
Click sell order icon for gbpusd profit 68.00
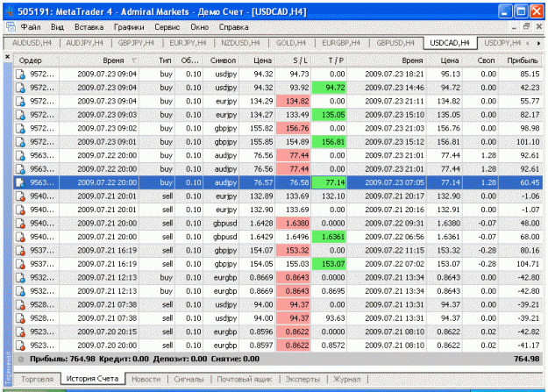coord(21,237)
